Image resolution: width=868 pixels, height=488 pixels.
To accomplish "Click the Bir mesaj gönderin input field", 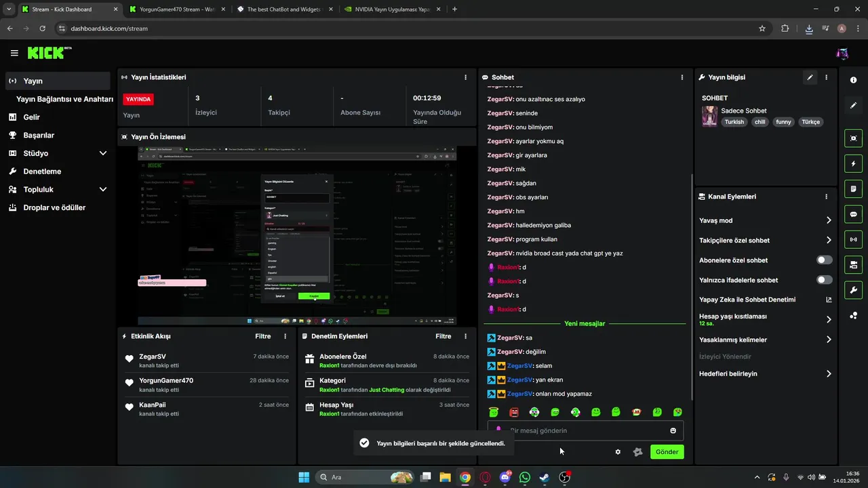I will (585, 430).
